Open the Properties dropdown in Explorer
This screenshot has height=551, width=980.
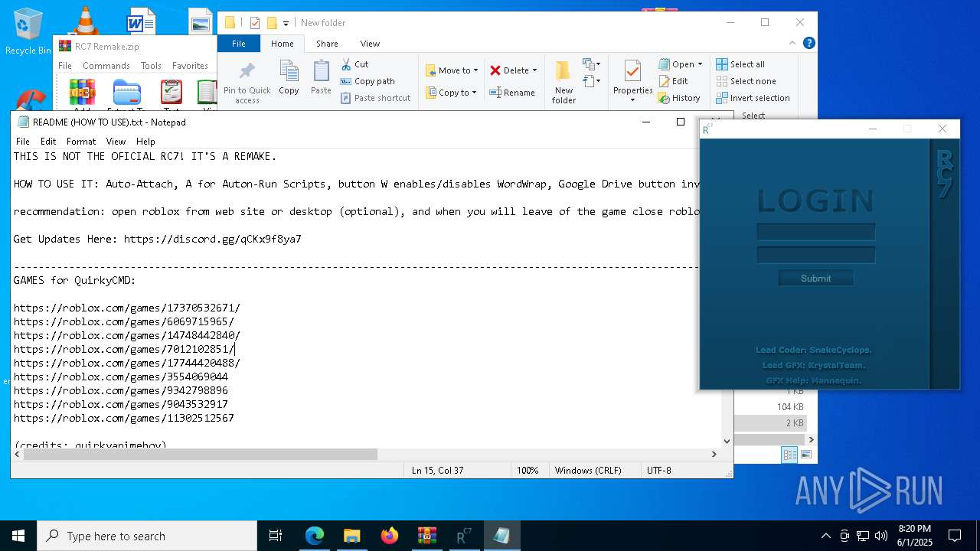[632, 100]
